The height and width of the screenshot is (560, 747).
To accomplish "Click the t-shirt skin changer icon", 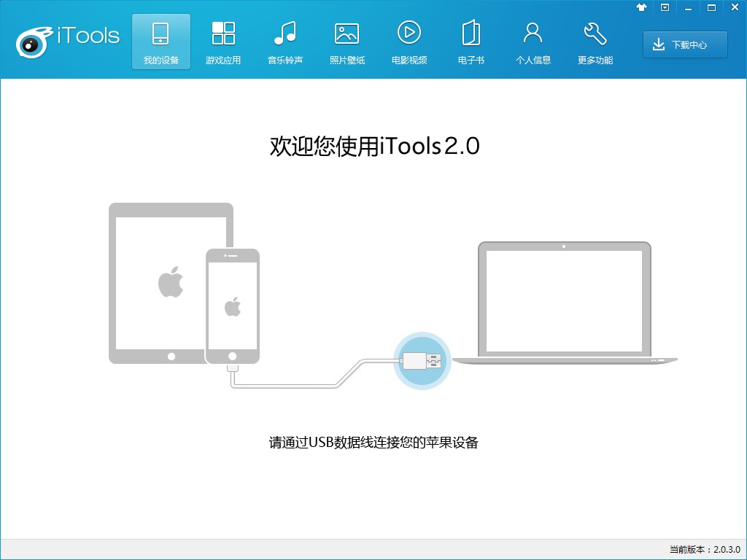I will pos(642,7).
